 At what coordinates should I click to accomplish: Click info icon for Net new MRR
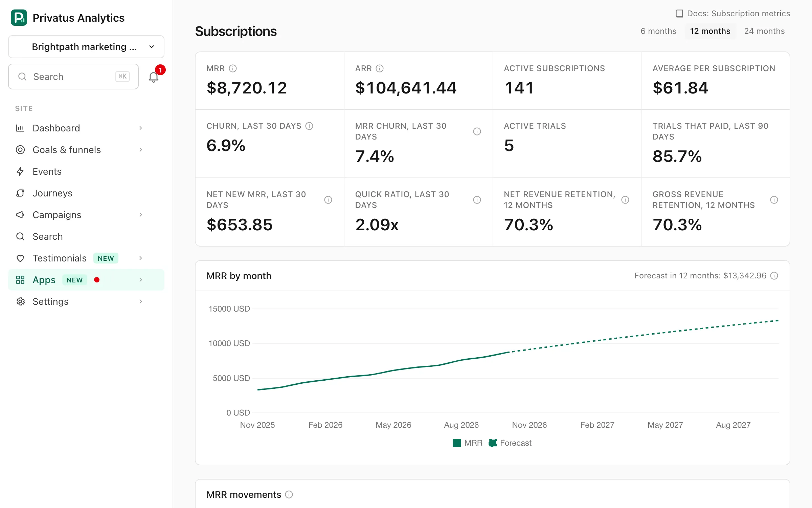click(x=328, y=200)
